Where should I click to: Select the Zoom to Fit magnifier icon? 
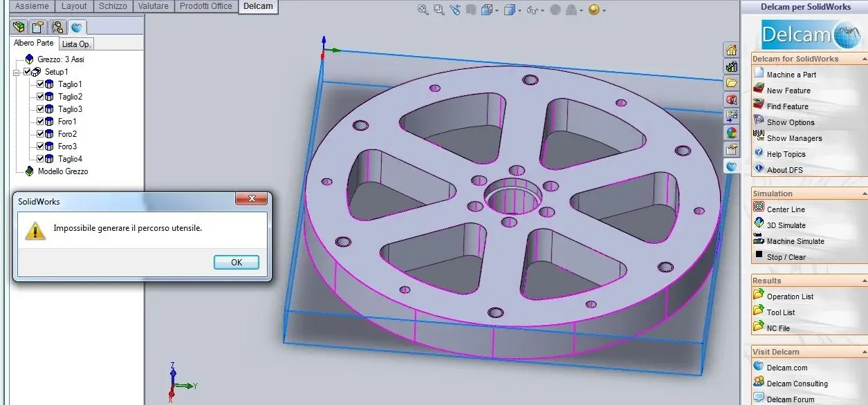[423, 10]
